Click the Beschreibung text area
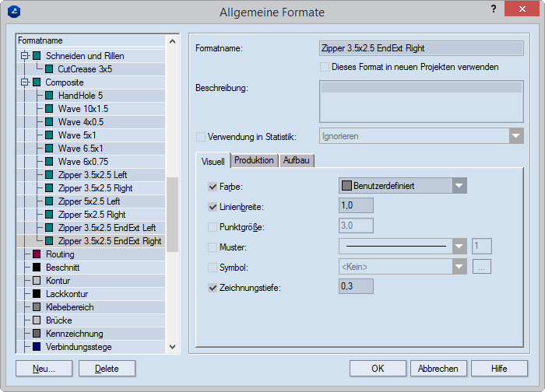Viewport: 545px width, 392px height. point(421,101)
